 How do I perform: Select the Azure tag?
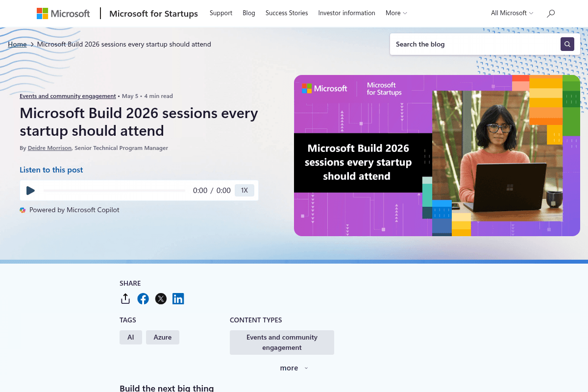(163, 337)
